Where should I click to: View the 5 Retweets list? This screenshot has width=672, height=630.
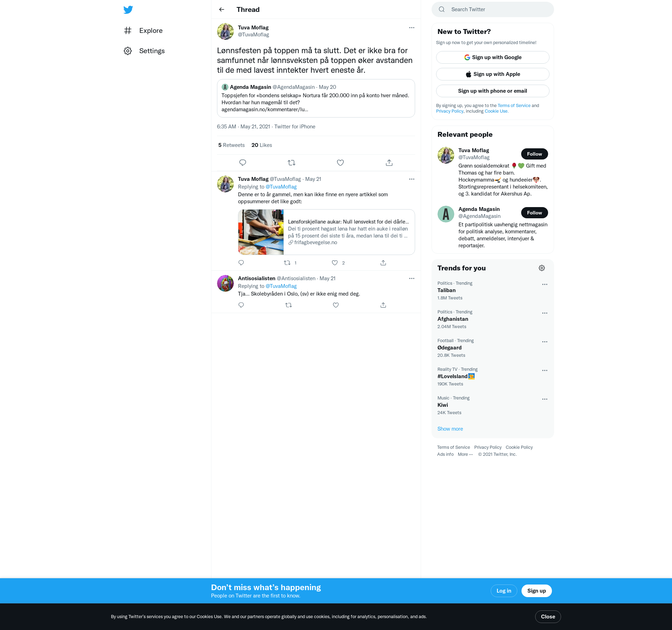[231, 145]
